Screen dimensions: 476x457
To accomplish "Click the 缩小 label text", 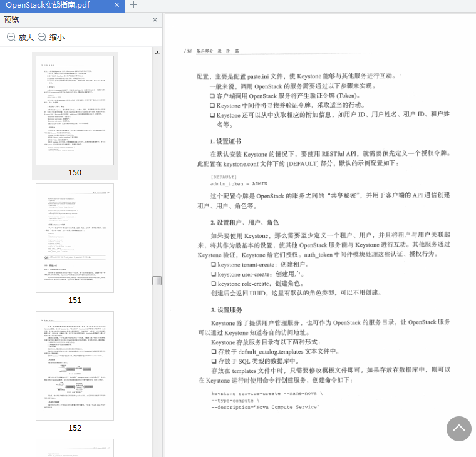I will pyautogui.click(x=57, y=38).
